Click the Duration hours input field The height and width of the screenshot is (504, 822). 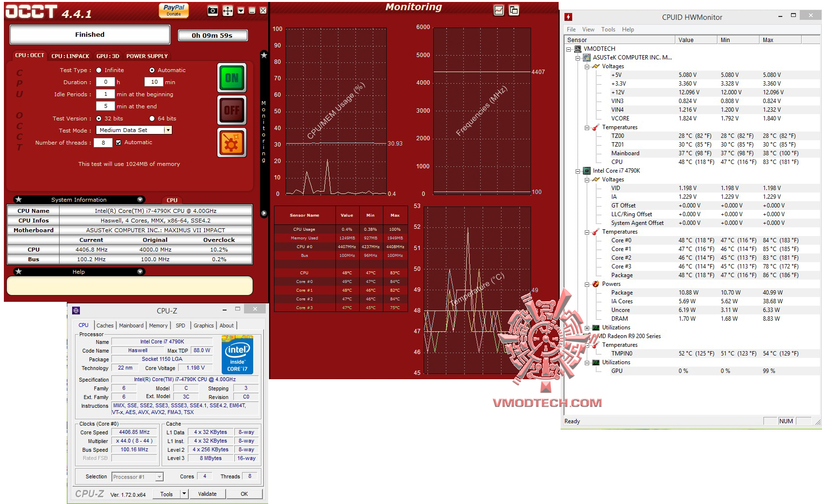pos(106,82)
